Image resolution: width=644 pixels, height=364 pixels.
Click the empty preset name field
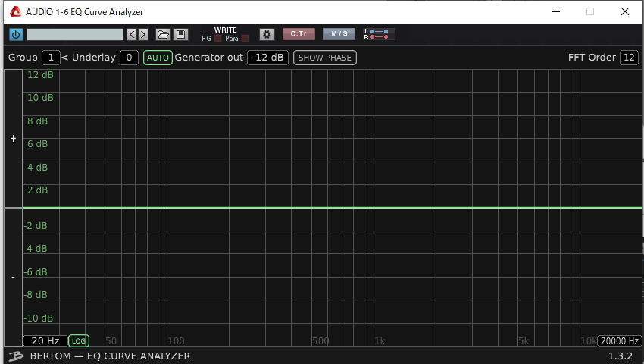[x=75, y=34]
